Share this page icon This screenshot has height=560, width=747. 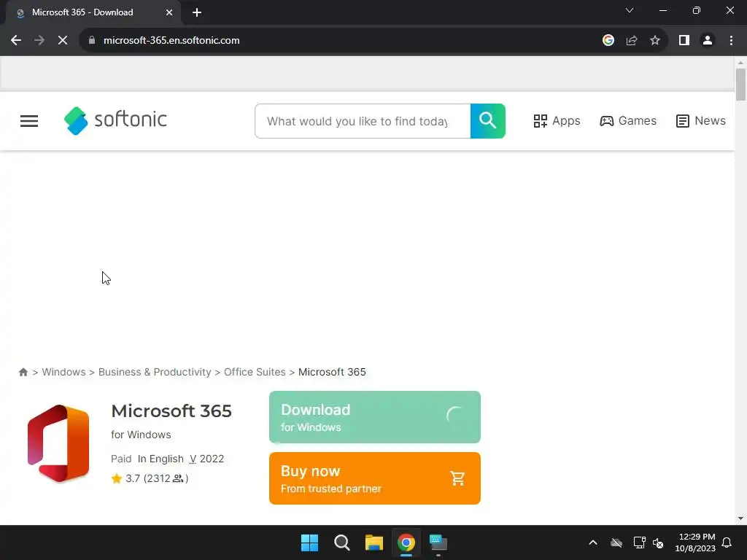pyautogui.click(x=632, y=41)
